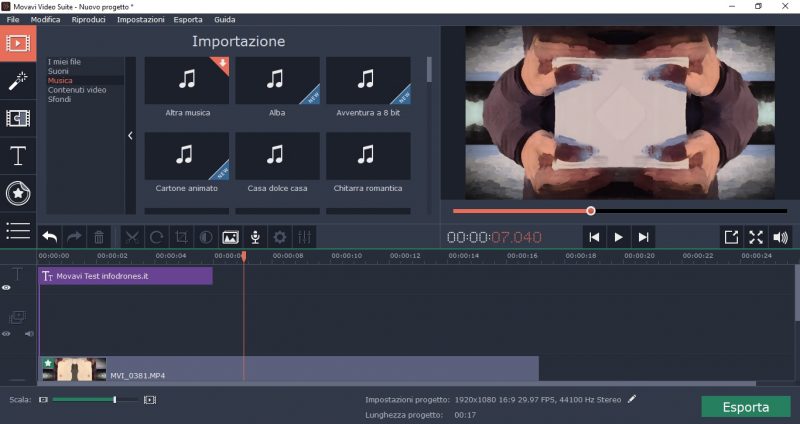
Task: Click the timeline vertical scrollbar
Action: 797,293
